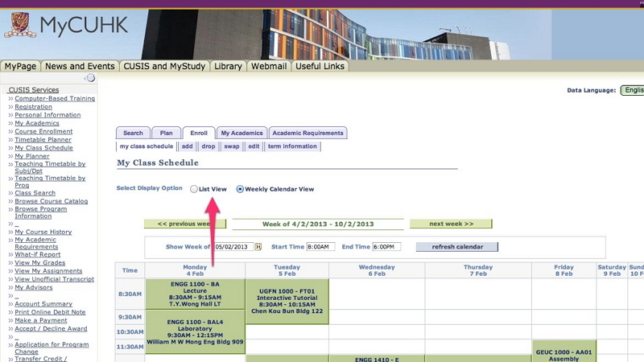Viewport: 644px width, 362px height.
Task: Open the My Planner link
Action: pos(32,156)
